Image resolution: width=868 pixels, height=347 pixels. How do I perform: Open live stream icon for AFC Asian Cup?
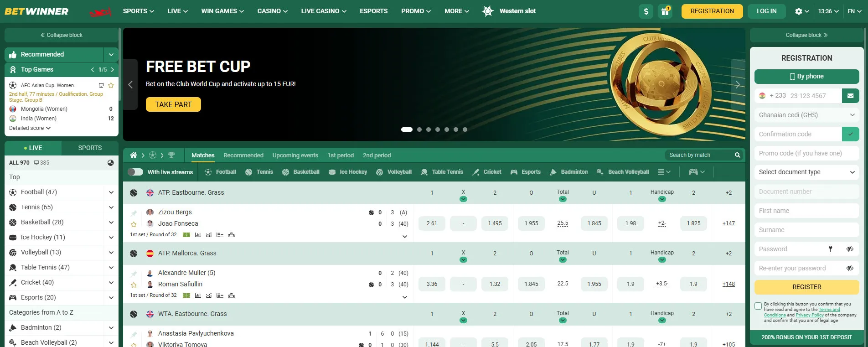pos(101,85)
